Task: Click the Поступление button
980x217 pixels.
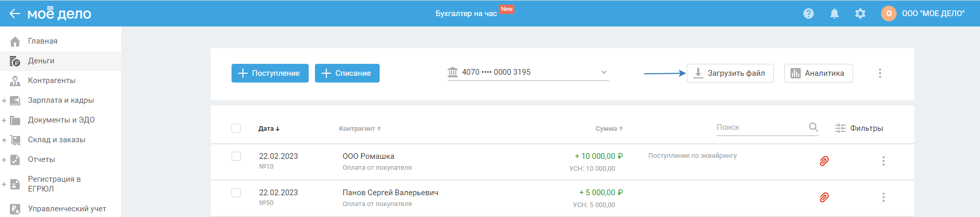Action: [270, 73]
